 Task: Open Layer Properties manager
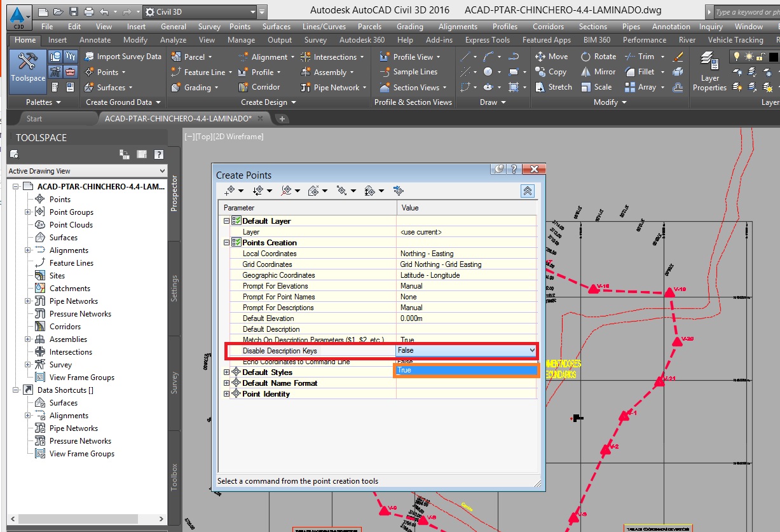click(x=709, y=71)
